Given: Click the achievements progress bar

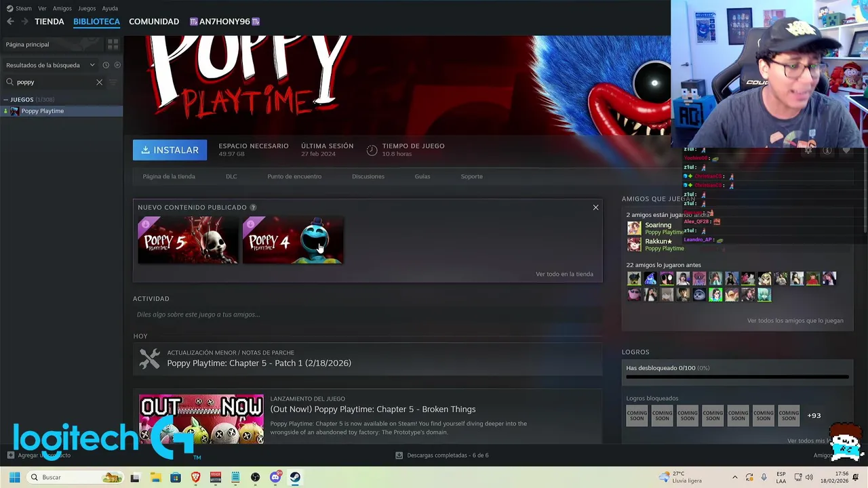Looking at the screenshot, I should point(737,376).
